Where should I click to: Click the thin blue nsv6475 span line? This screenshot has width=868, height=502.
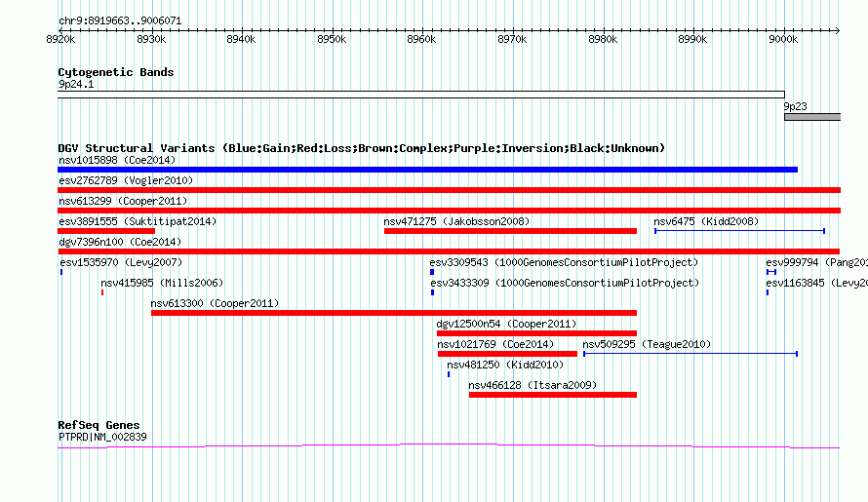(x=739, y=231)
